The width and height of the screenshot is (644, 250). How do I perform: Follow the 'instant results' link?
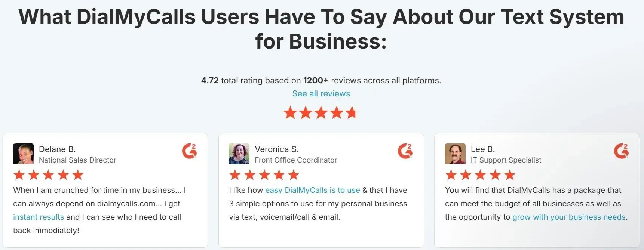click(x=39, y=217)
